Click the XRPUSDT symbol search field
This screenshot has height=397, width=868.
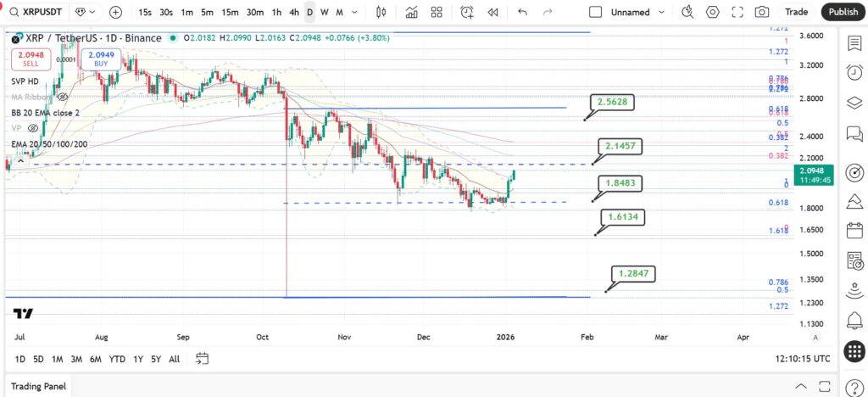[37, 12]
